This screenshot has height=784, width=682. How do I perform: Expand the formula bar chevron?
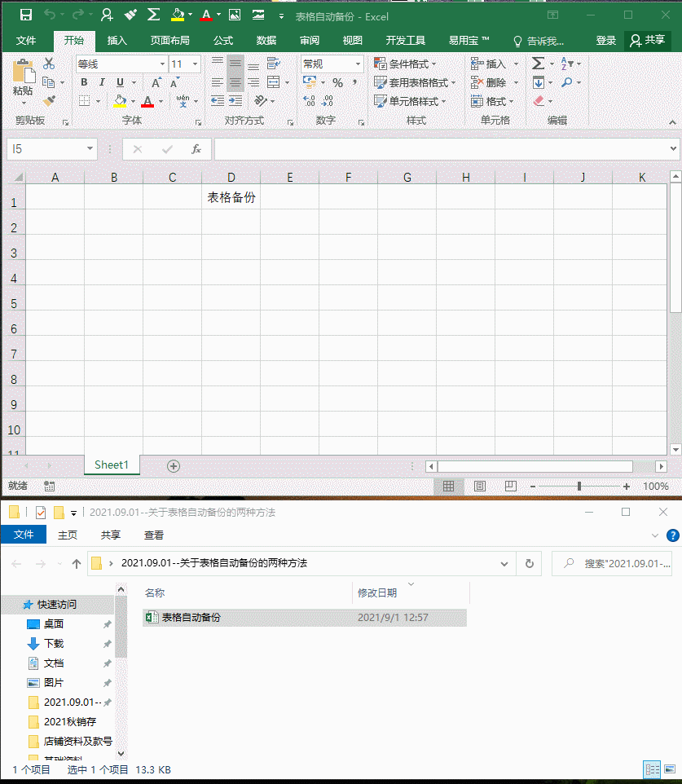pos(673,148)
